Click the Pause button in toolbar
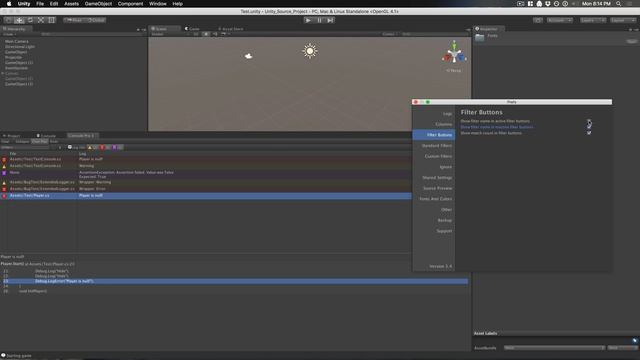The width and height of the screenshot is (640, 360). tap(319, 20)
